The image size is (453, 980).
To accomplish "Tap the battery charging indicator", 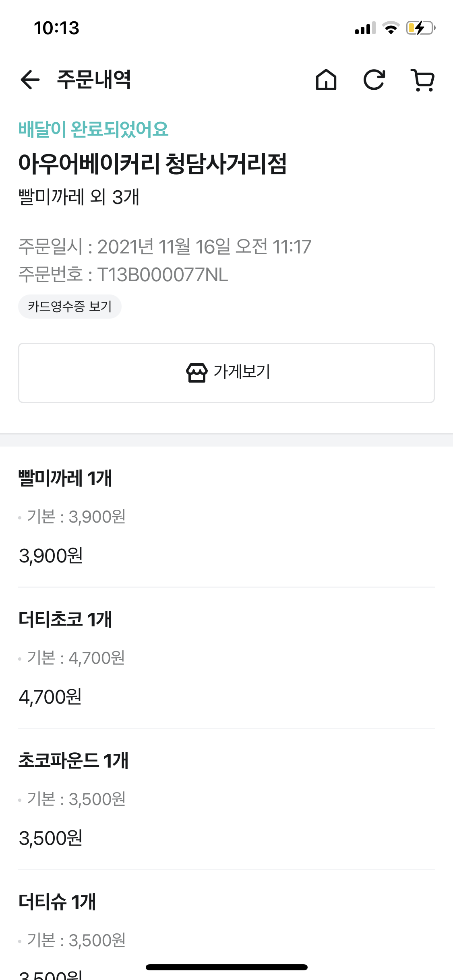I will (420, 28).
